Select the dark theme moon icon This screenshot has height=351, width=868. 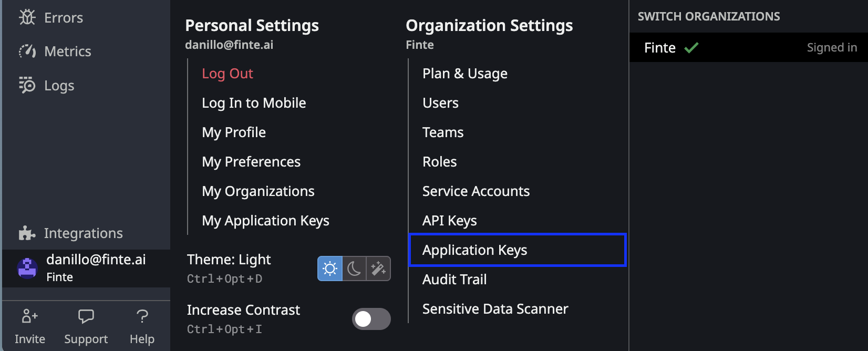tap(354, 269)
